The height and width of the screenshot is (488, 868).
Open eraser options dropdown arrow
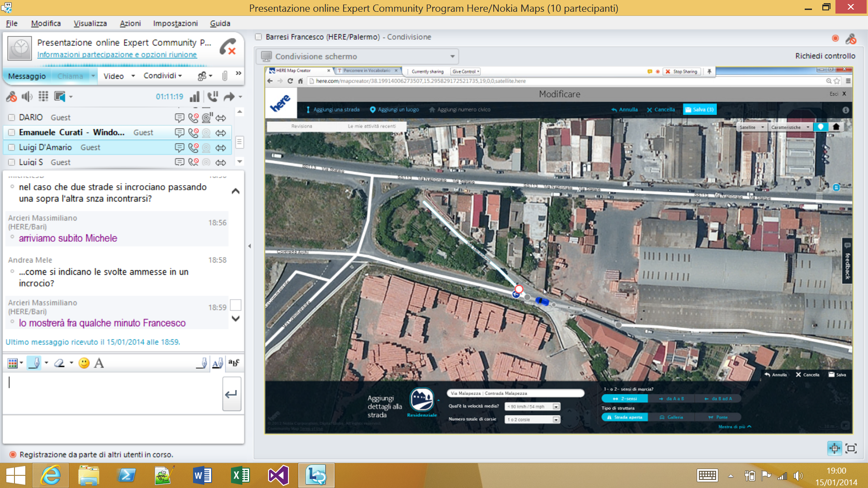pos(71,363)
